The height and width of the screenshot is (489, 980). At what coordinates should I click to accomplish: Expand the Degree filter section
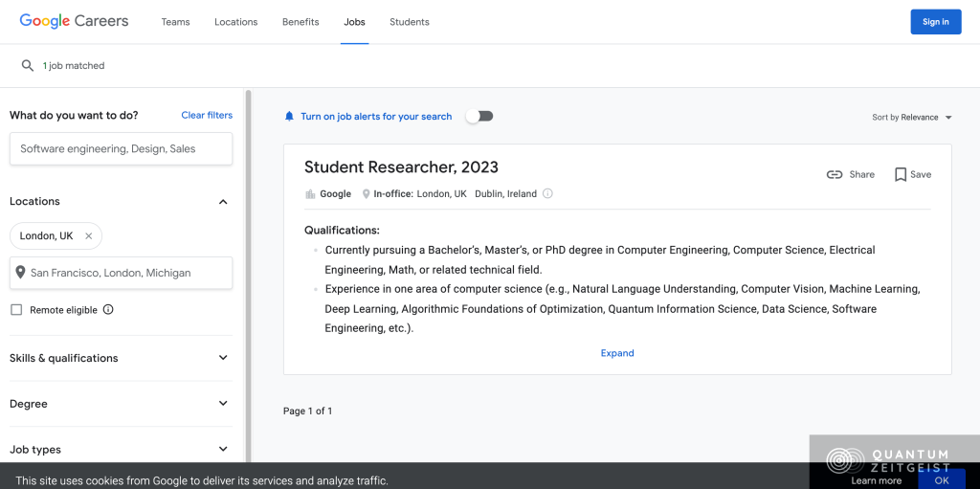223,404
